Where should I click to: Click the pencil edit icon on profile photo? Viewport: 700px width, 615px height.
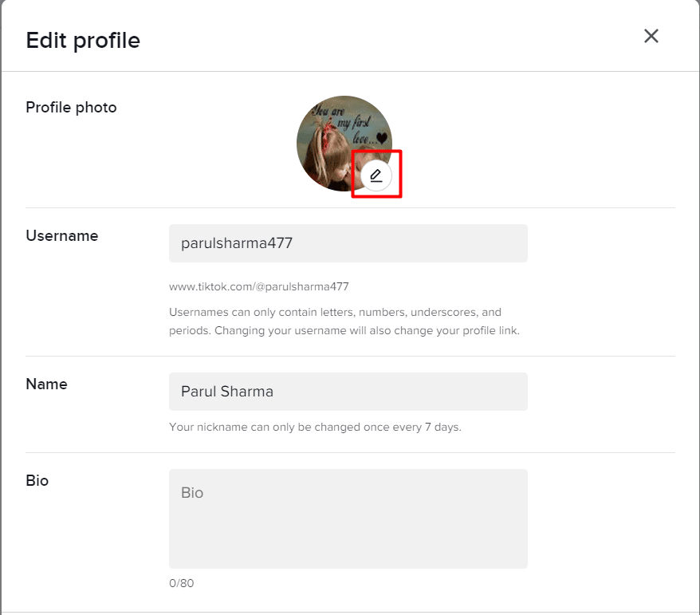(x=376, y=175)
